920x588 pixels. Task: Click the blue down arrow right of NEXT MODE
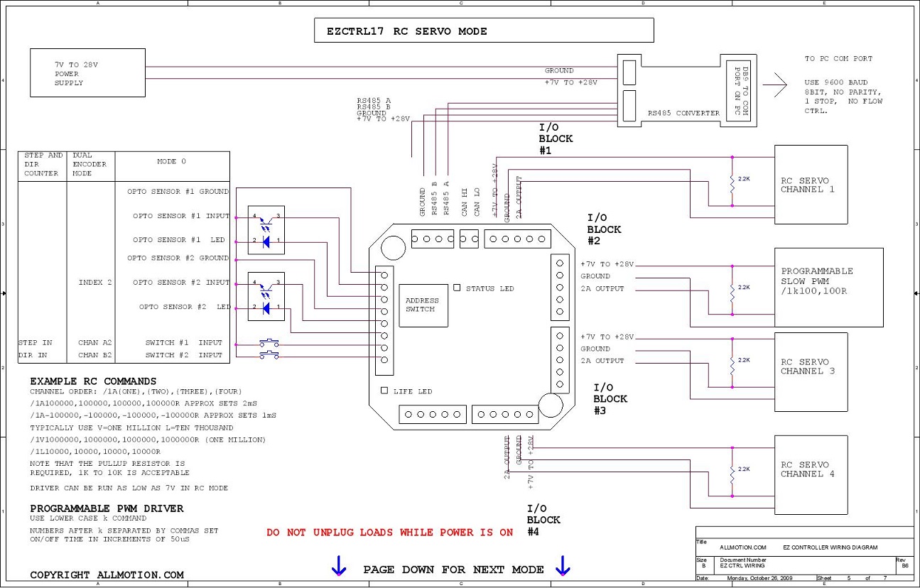coord(563,566)
